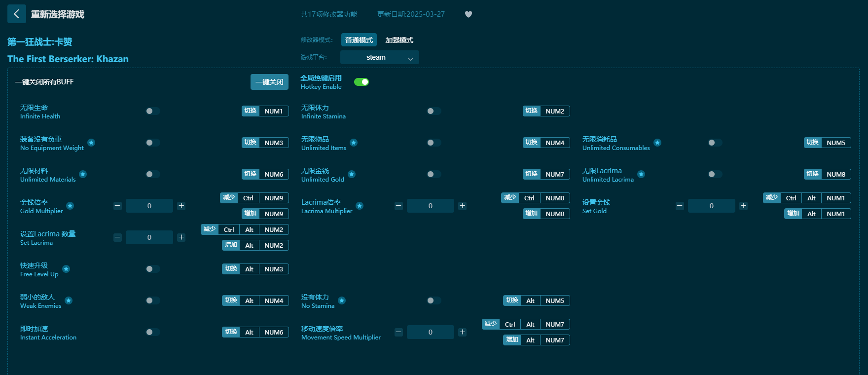868x375 pixels.
Task: Increase Gold Multiplier with plus button
Action: 181,206
